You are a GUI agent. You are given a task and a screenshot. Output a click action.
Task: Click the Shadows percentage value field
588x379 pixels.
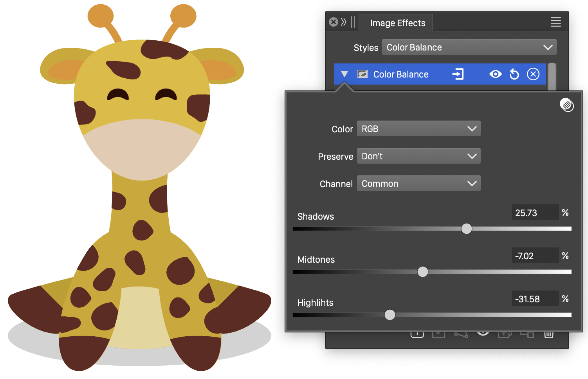point(534,213)
